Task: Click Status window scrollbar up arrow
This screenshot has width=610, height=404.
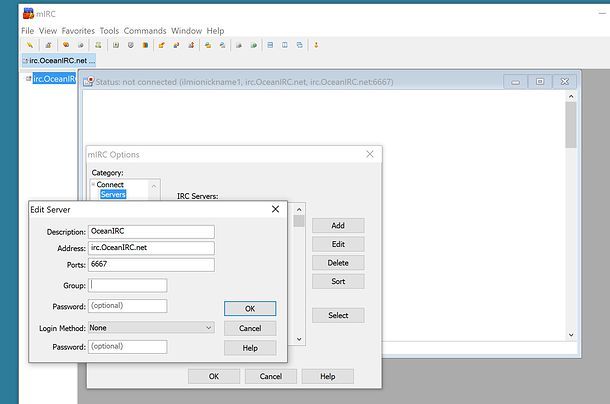Action: [571, 96]
